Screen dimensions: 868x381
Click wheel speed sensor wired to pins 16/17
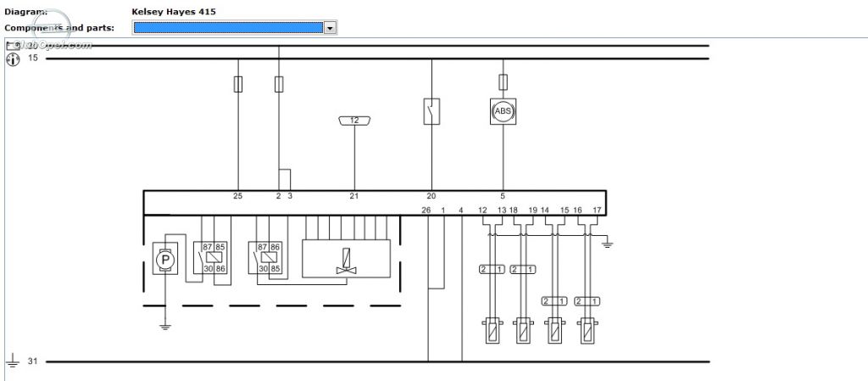587,330
